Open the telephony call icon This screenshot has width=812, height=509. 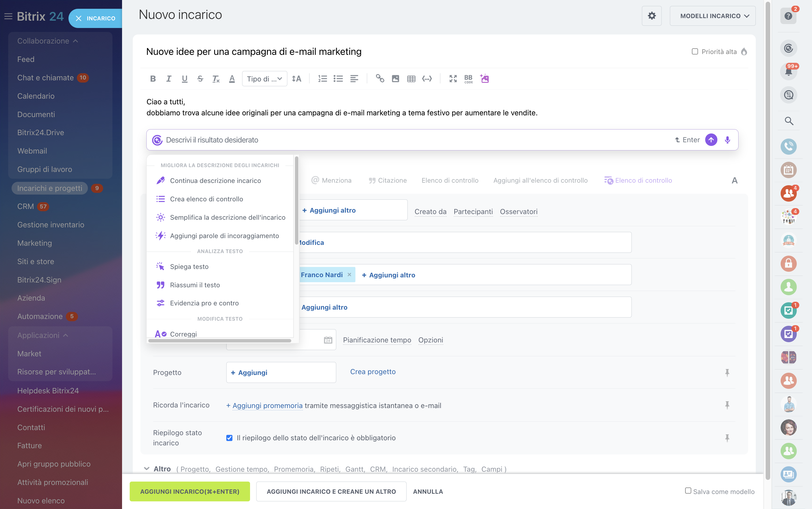pyautogui.click(x=788, y=146)
